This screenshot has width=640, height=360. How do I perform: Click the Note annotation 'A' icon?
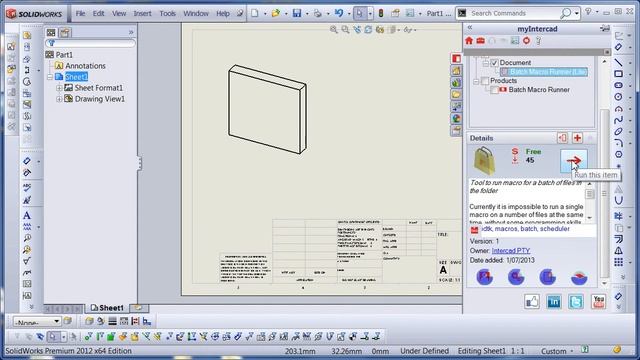(x=27, y=216)
